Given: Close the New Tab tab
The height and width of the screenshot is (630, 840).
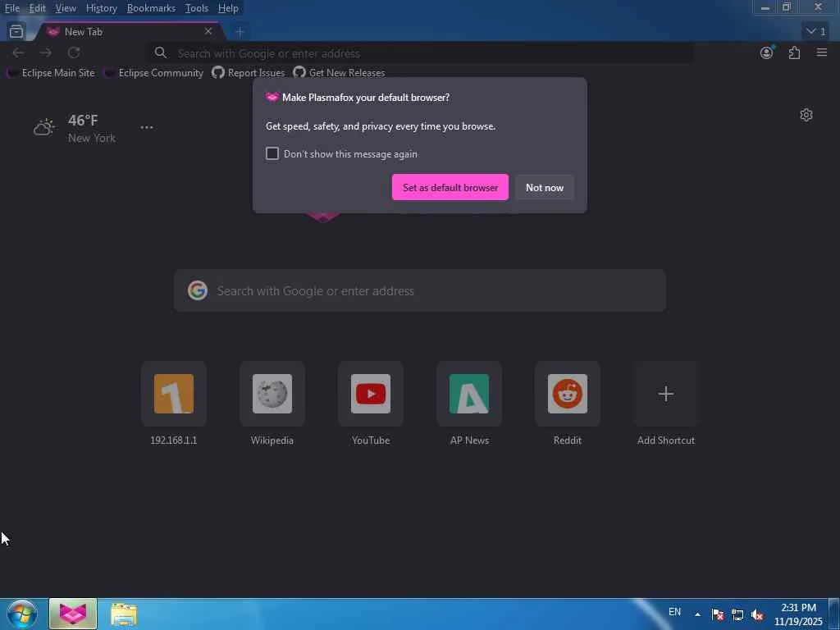Looking at the screenshot, I should point(208,32).
